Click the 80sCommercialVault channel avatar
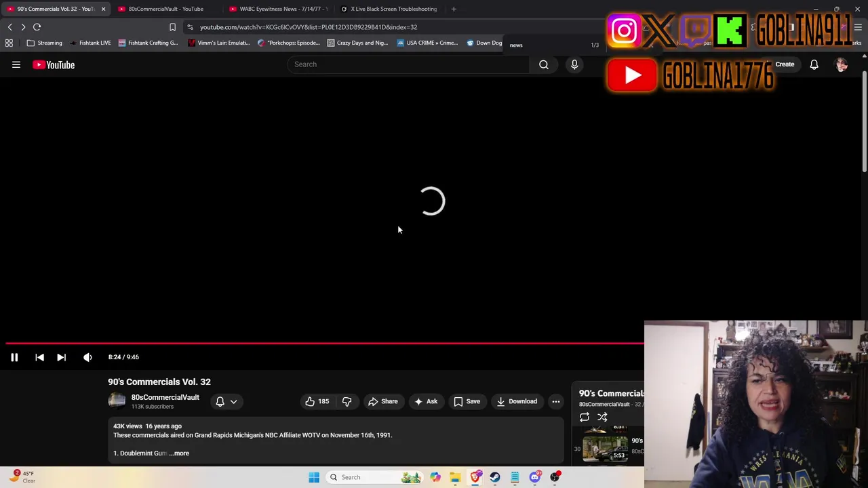The height and width of the screenshot is (488, 868). click(x=117, y=401)
